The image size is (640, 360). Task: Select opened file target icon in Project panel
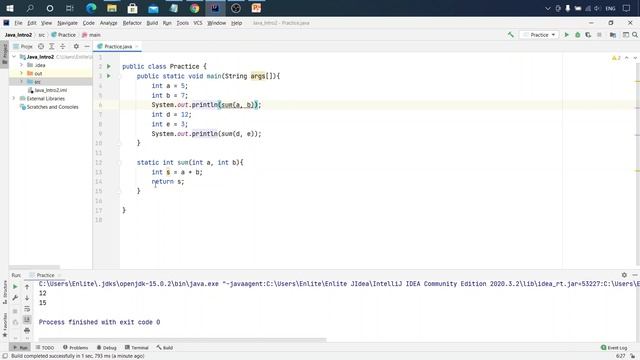tap(41, 47)
